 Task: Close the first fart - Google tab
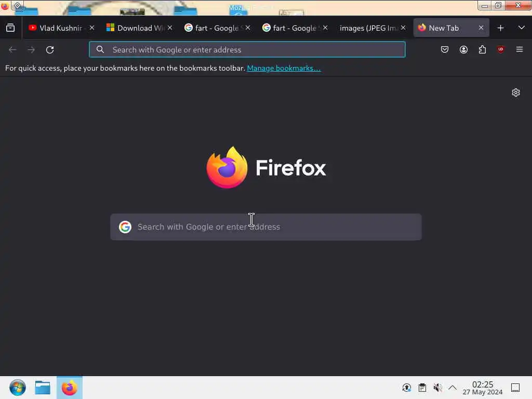(248, 28)
